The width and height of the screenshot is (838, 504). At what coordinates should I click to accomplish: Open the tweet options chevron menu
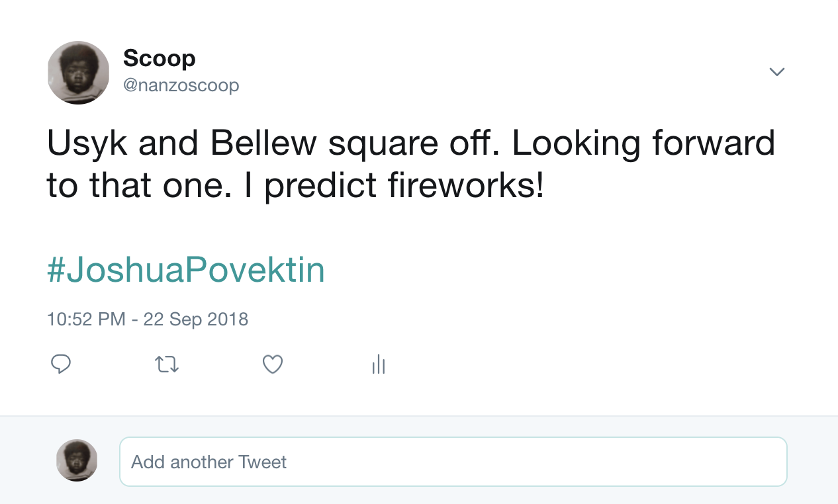(777, 71)
